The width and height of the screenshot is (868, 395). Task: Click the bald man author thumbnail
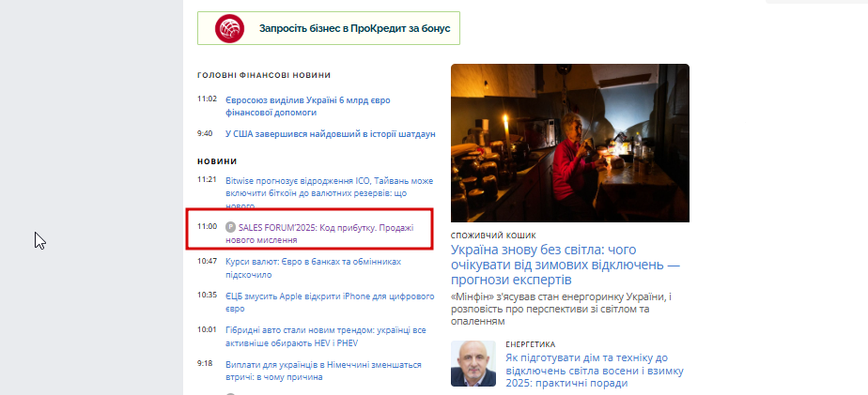[x=473, y=363]
